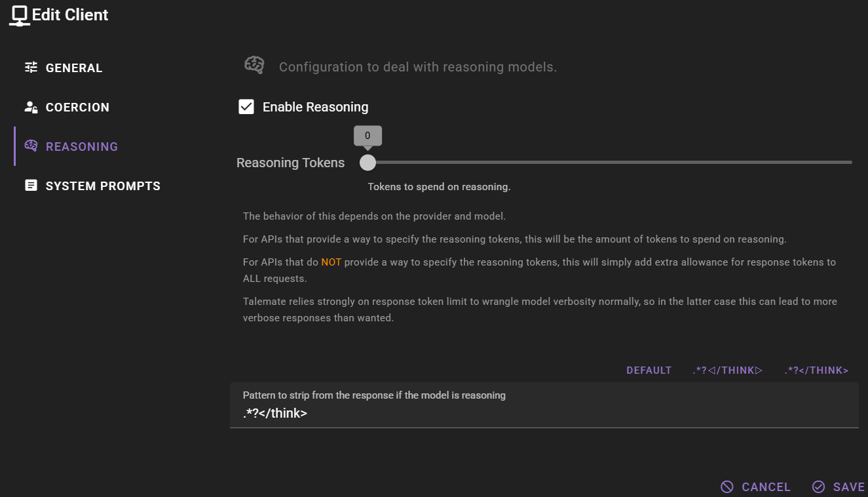Click the General sliders icon in sidebar
This screenshot has width=868, height=497.
(31, 68)
